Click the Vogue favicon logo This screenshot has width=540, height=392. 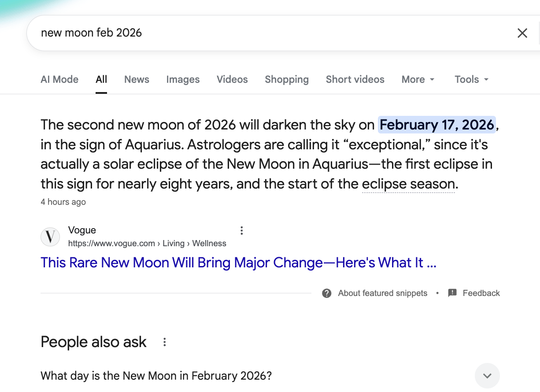pyautogui.click(x=50, y=237)
